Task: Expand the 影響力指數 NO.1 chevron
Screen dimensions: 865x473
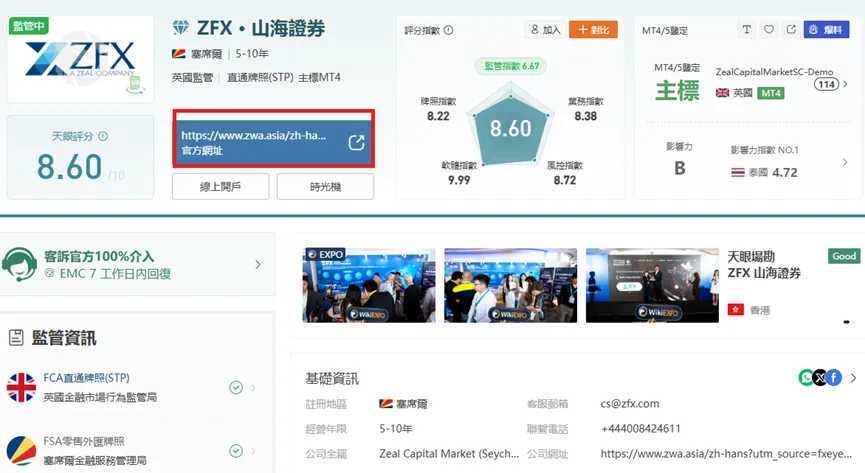Action: 845,162
